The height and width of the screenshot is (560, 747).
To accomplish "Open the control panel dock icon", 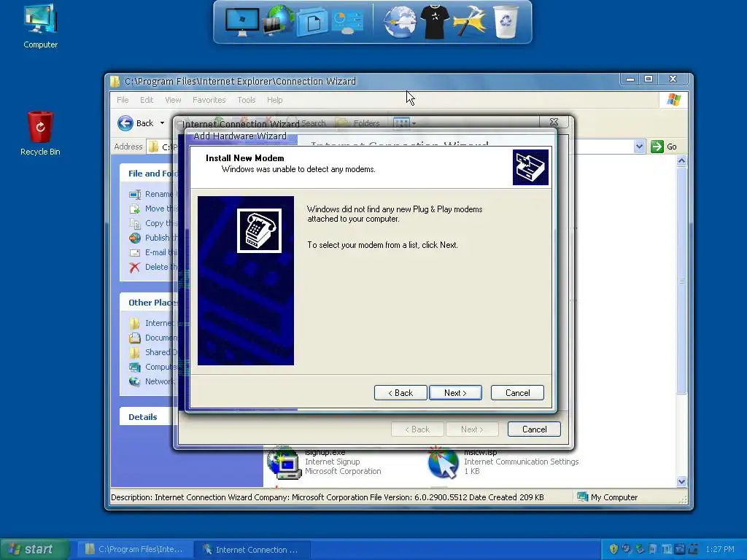I will (x=348, y=22).
